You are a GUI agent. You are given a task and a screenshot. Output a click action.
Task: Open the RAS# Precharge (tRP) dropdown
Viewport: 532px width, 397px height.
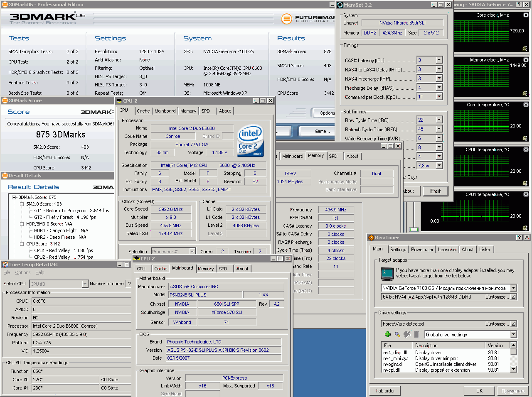tap(439, 78)
